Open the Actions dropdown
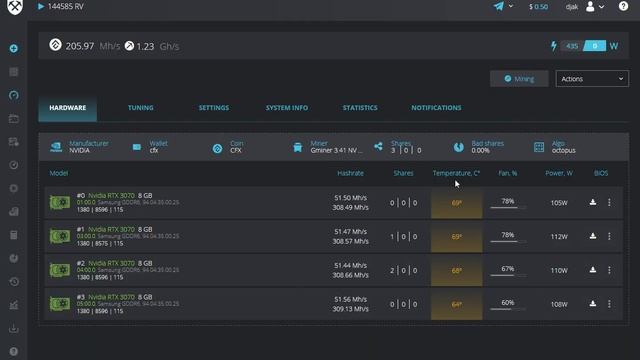Viewport: 640px width, 360px height. (x=592, y=79)
